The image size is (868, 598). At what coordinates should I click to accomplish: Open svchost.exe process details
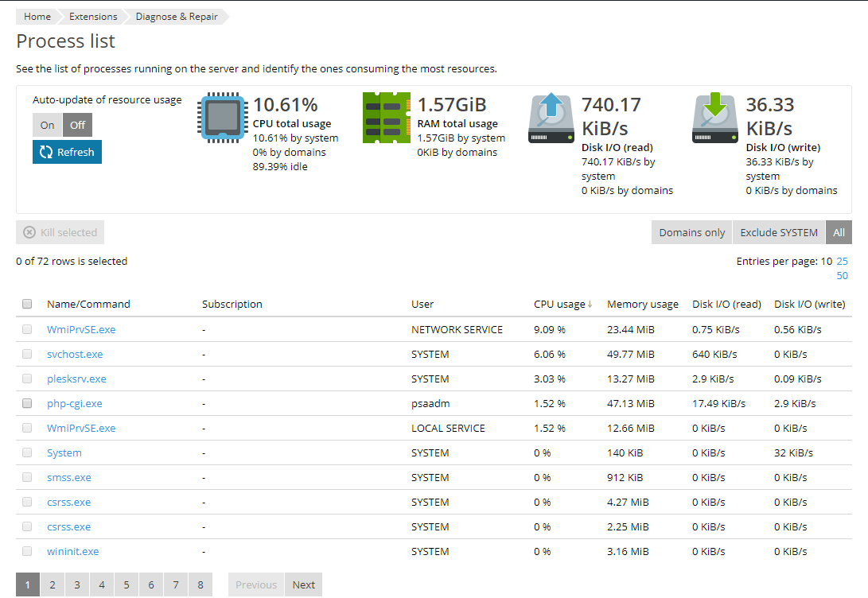75,354
